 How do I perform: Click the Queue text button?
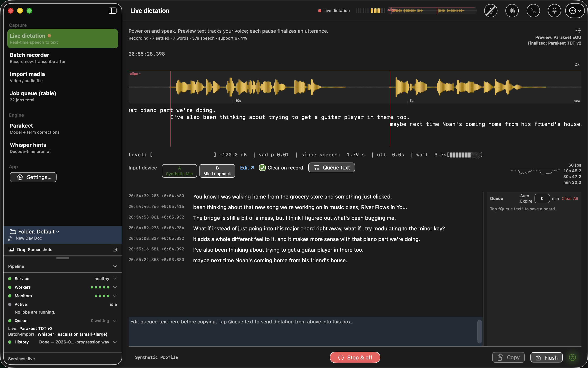[x=331, y=167]
